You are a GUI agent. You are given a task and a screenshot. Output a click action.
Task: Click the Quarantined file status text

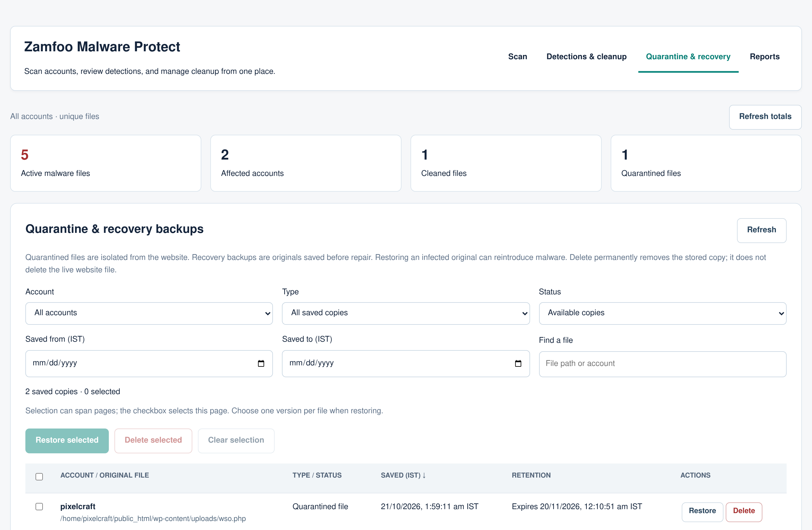(320, 507)
